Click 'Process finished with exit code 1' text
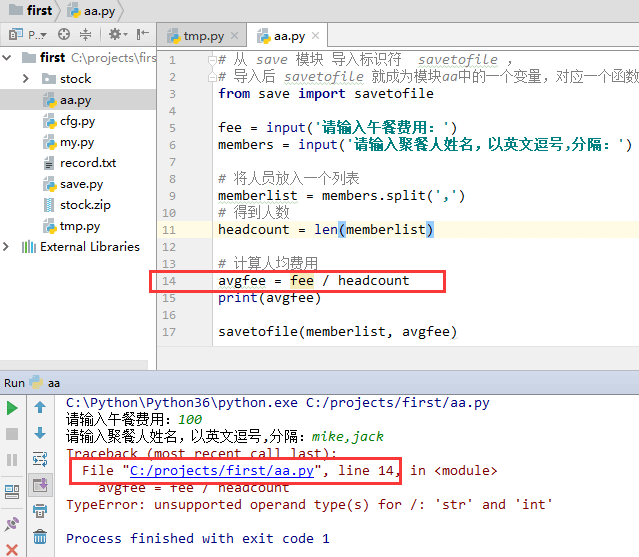This screenshot has height=557, width=639. coord(198,539)
